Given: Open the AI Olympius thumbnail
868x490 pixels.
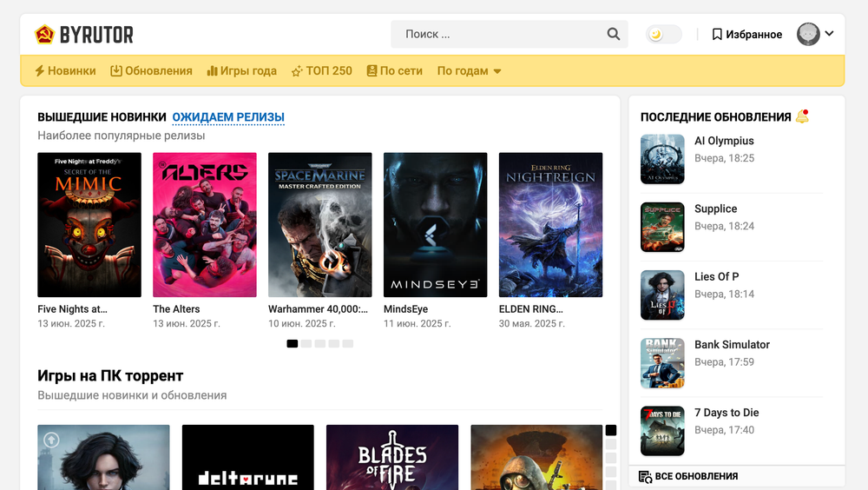Looking at the screenshot, I should 662,159.
